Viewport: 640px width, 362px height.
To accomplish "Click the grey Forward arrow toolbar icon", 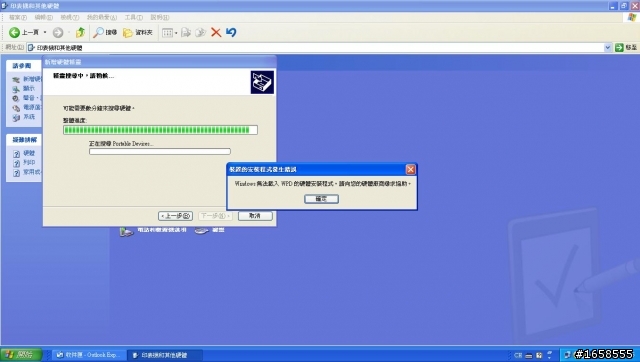I will point(58,32).
